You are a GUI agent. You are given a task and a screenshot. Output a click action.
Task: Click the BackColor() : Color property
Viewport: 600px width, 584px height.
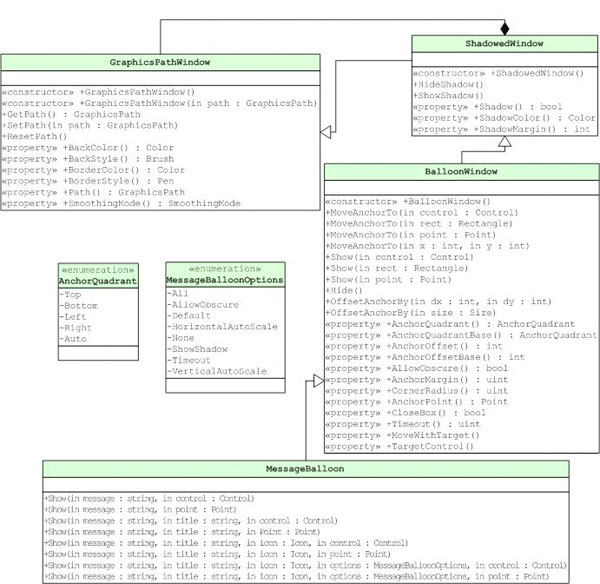pos(88,148)
